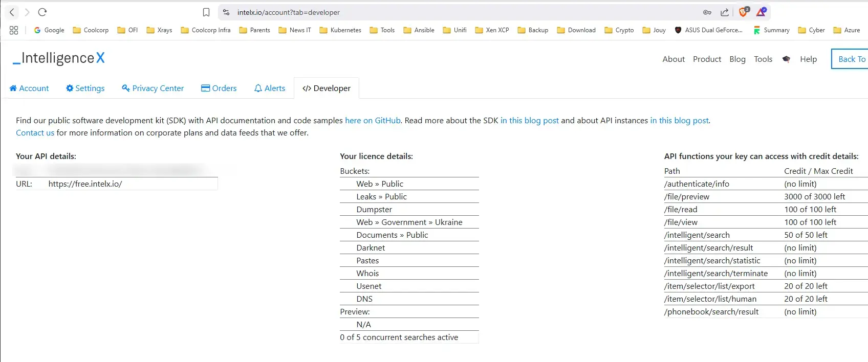Viewport: 868px width, 362px height.
Task: Open the Kubernetes bookmarks folder
Action: click(340, 30)
